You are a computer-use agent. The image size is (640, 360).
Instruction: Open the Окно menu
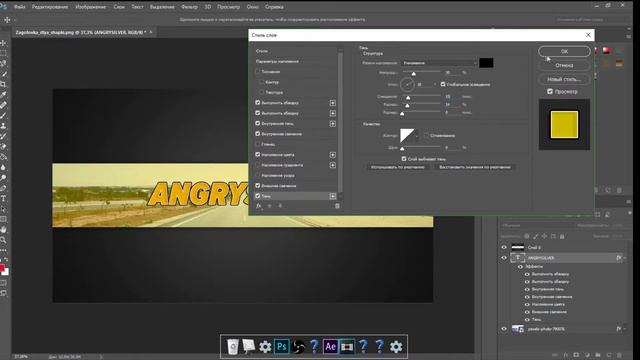(x=252, y=7)
